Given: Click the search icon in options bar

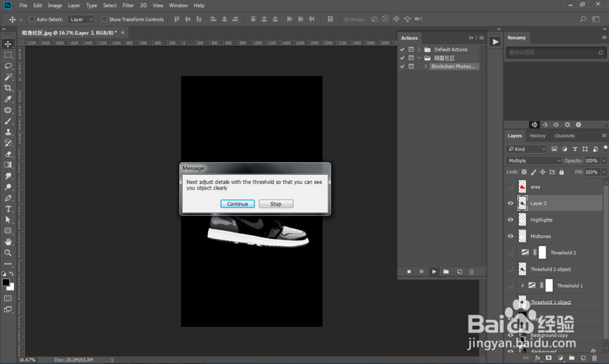Looking at the screenshot, I should (x=583, y=19).
